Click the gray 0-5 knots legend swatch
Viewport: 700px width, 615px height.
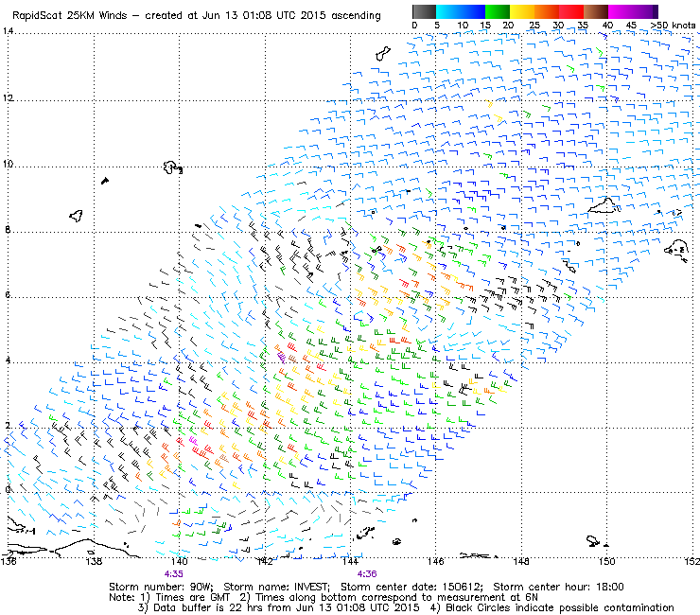[424, 11]
